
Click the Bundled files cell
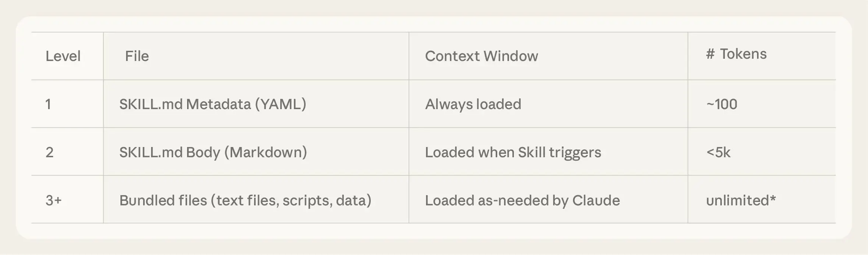pyautogui.click(x=245, y=200)
